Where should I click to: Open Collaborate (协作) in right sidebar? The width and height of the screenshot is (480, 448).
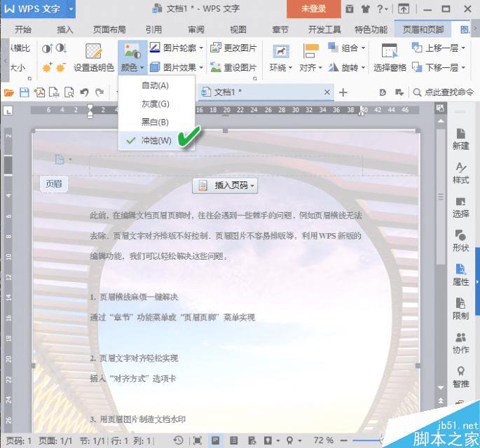[460, 343]
